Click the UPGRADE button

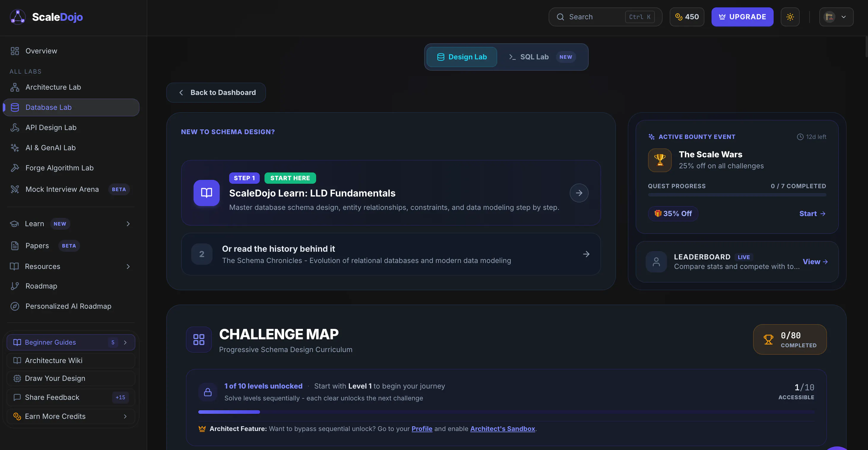[742, 17]
